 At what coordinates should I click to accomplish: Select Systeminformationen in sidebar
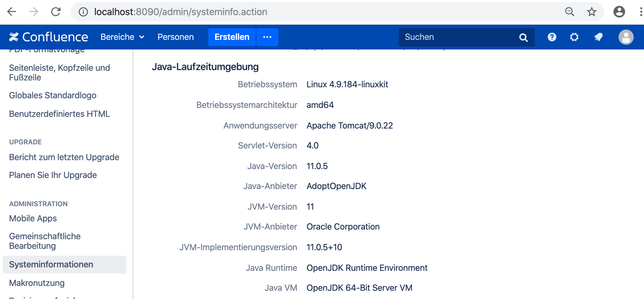point(65,264)
